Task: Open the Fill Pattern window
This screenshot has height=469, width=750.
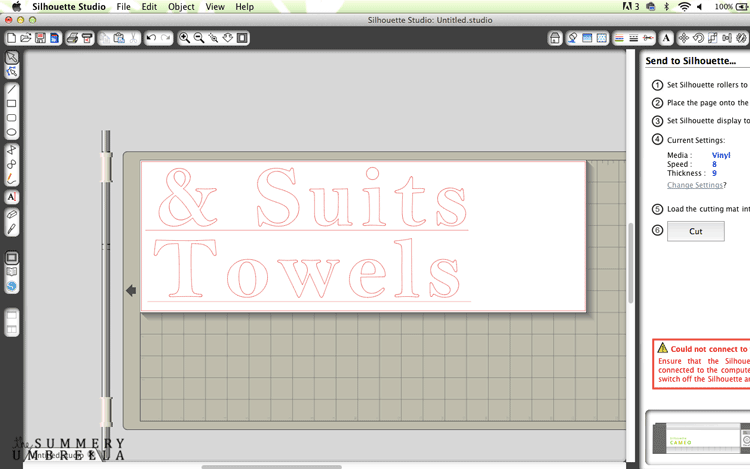Action: (602, 38)
